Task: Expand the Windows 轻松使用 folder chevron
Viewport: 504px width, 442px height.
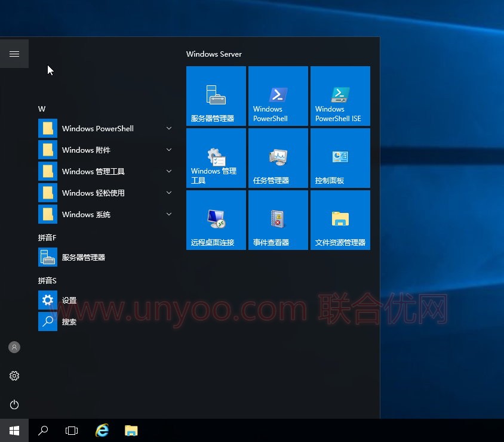Action: pyautogui.click(x=169, y=193)
